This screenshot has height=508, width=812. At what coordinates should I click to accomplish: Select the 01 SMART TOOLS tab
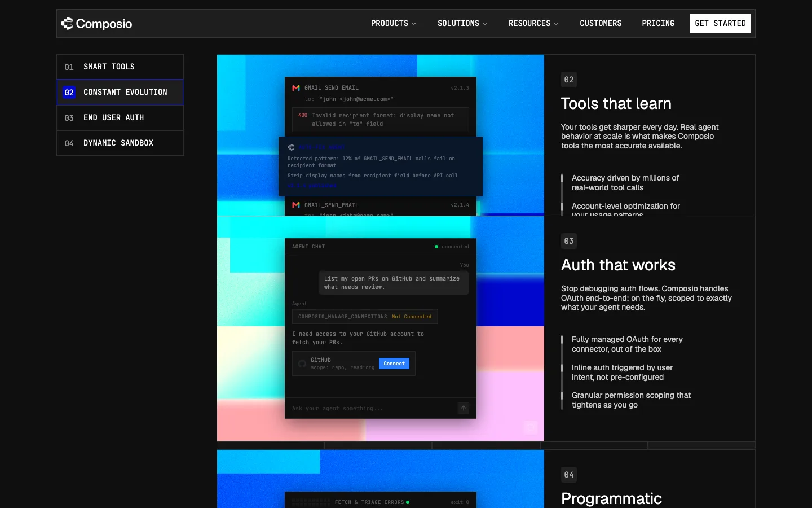120,67
